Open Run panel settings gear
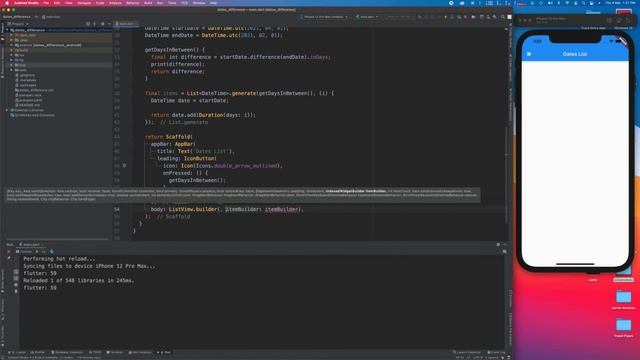This screenshot has height=360, width=640. click(498, 244)
